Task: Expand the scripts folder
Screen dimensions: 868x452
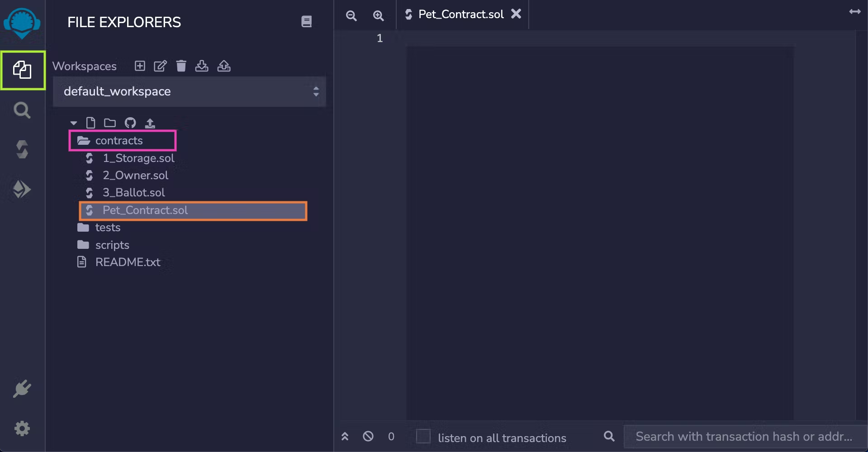Action: [112, 245]
